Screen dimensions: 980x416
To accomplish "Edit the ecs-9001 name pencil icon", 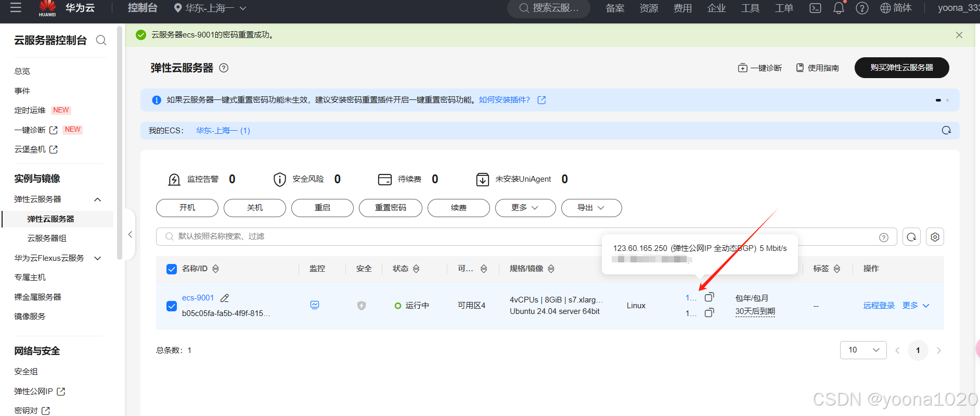I will pyautogui.click(x=225, y=298).
